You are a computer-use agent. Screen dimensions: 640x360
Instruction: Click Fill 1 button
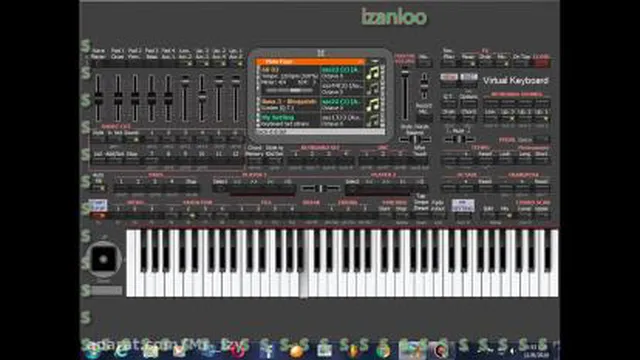[x=242, y=215]
